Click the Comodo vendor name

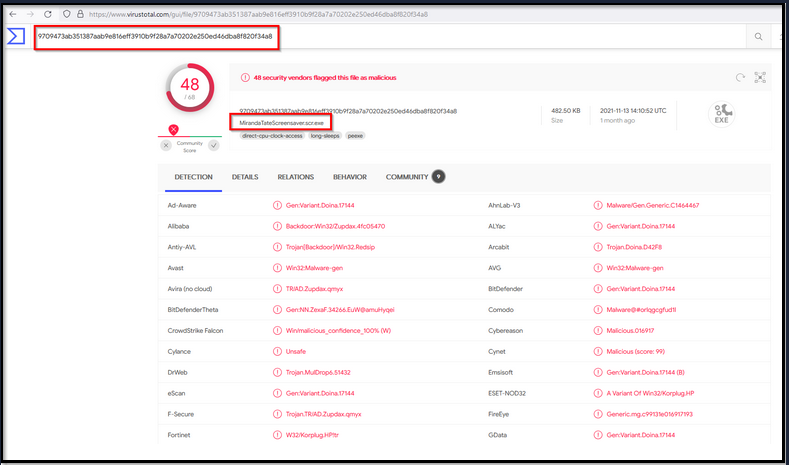click(501, 310)
